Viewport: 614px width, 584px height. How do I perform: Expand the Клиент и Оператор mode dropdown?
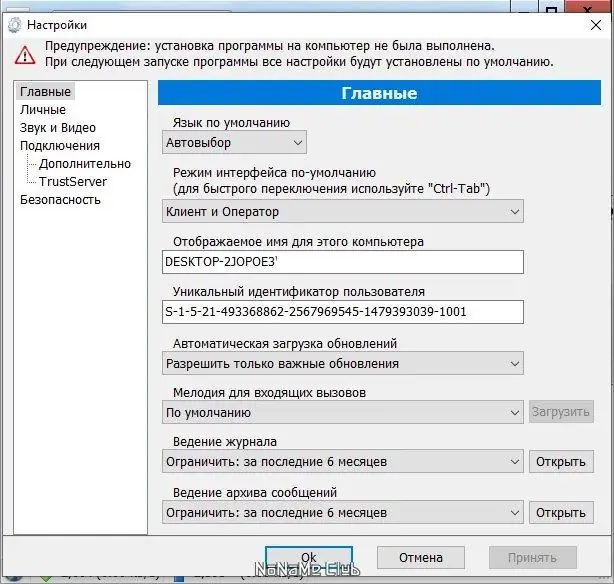click(x=343, y=212)
